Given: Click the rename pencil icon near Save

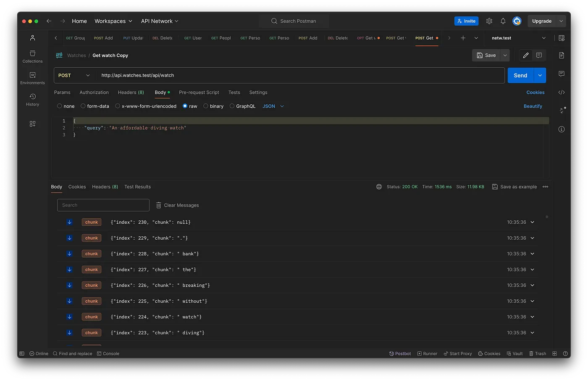Looking at the screenshot, I should click(525, 55).
